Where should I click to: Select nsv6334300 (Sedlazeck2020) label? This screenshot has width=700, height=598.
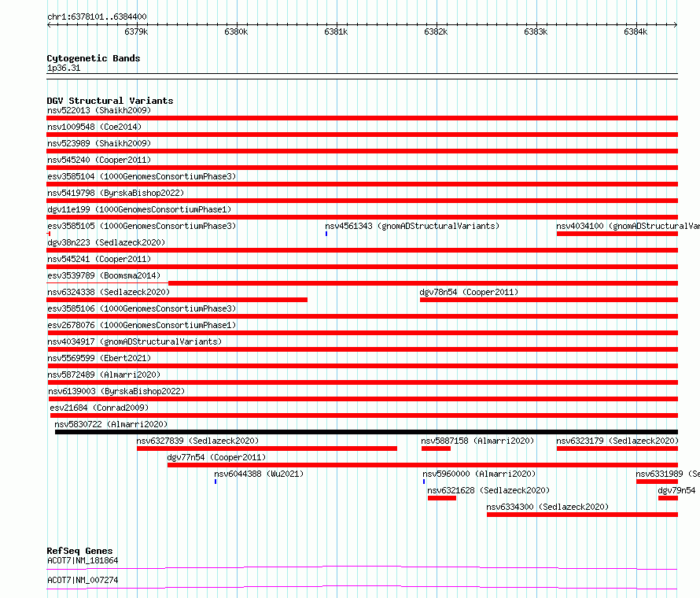(x=547, y=507)
